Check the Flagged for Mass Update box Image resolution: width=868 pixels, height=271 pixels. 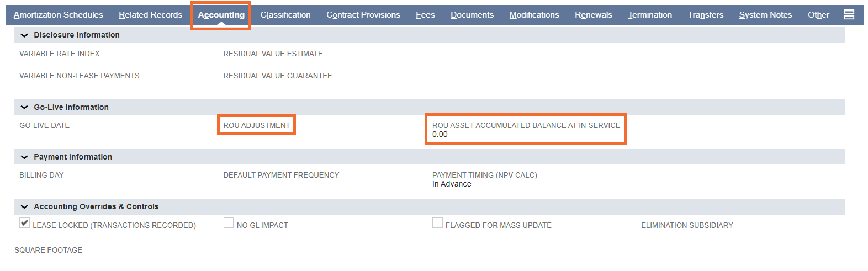(x=437, y=222)
